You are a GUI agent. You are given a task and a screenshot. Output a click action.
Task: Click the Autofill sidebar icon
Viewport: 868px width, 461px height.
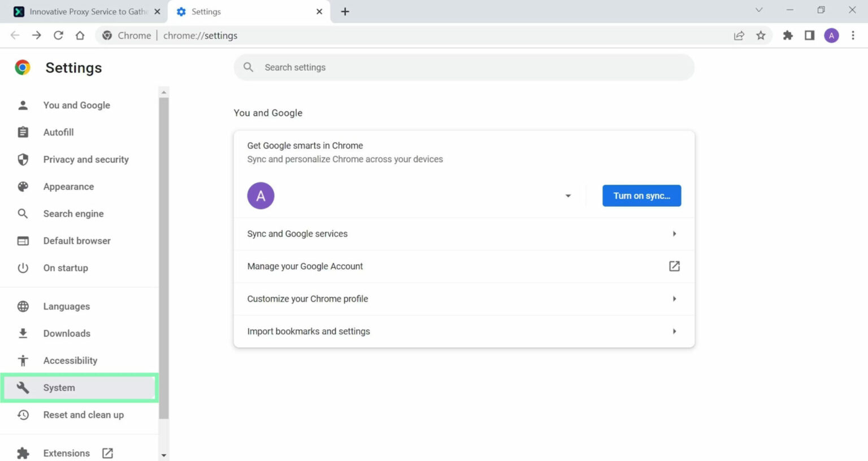(23, 132)
